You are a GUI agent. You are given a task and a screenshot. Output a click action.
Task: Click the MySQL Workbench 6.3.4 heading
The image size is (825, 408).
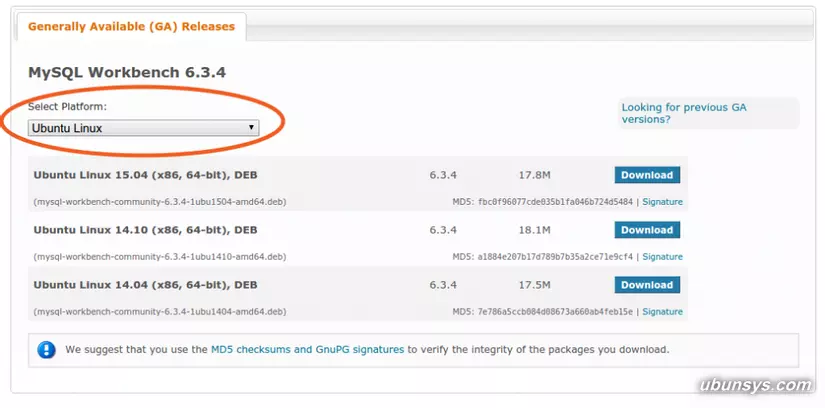pos(127,73)
